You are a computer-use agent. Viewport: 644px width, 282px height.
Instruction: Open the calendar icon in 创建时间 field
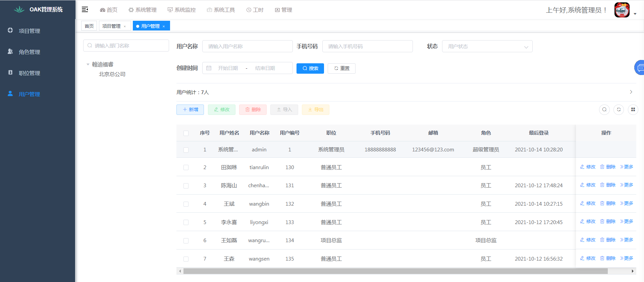pyautogui.click(x=209, y=68)
